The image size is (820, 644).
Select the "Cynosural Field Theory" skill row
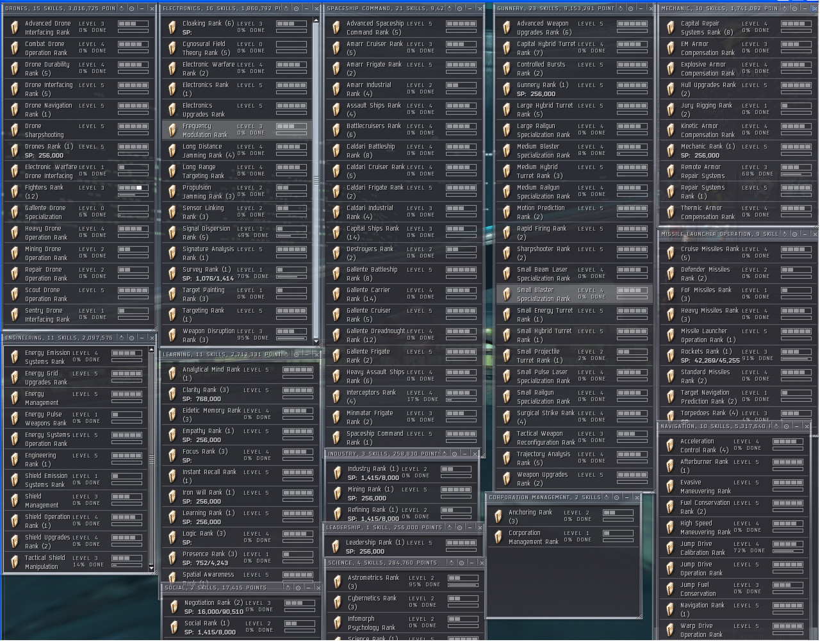pos(237,48)
